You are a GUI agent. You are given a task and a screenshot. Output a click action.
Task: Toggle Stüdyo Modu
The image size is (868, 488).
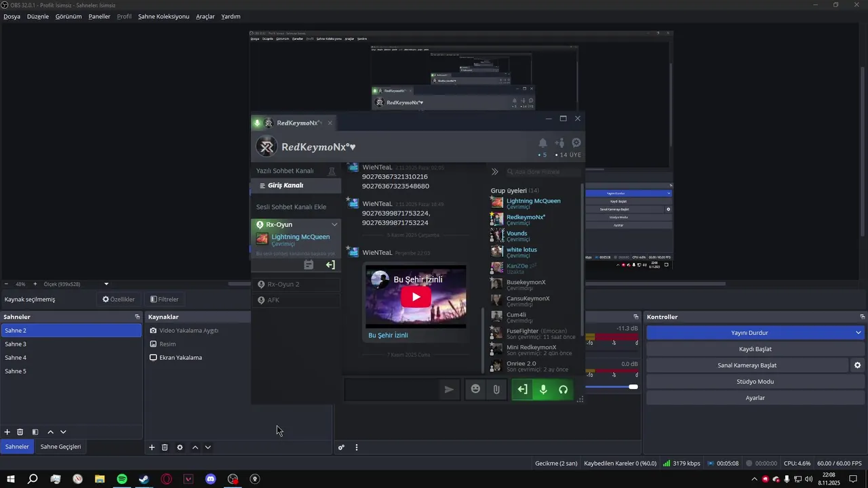(755, 382)
